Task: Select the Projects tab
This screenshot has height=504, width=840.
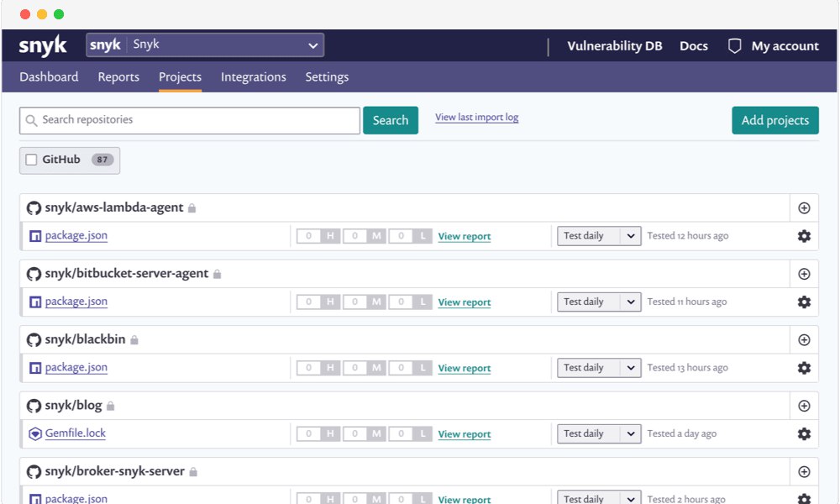Action: (180, 77)
